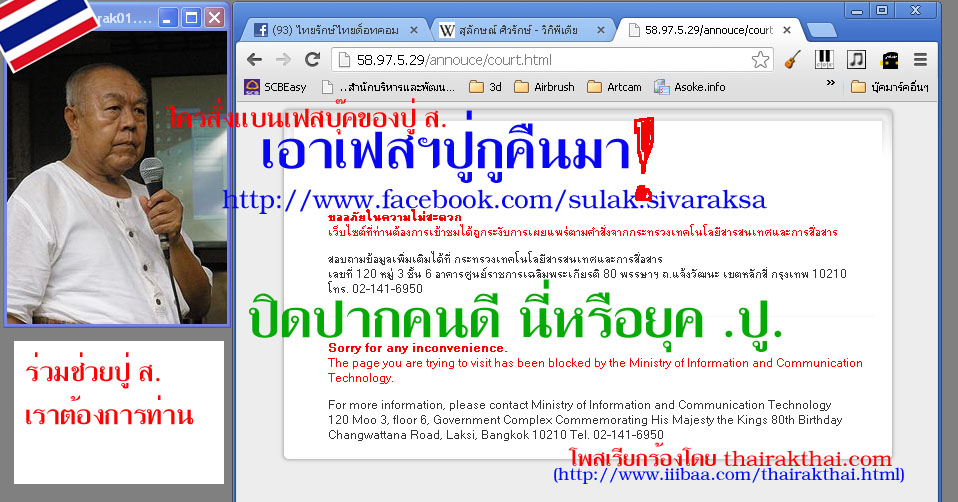
Task: Open the 3d bookmarks folder
Action: (485, 87)
